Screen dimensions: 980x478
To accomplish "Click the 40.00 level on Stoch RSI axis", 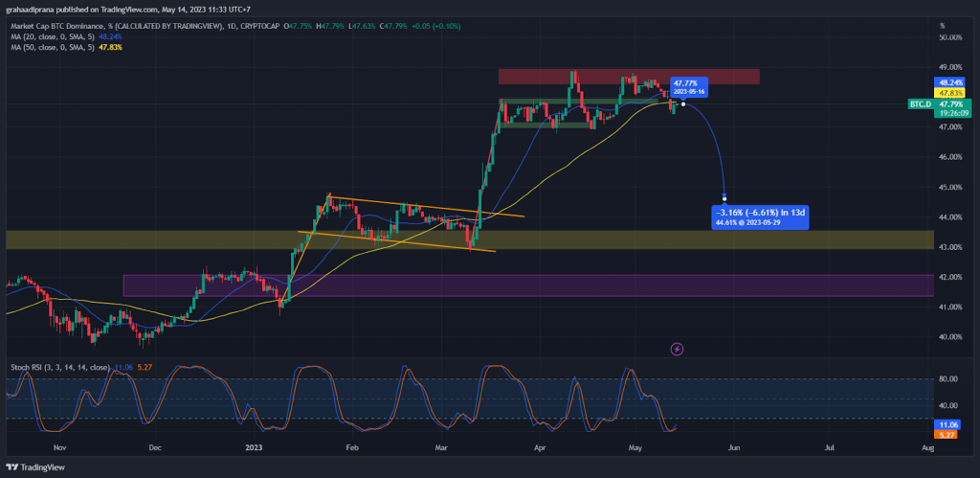I will point(948,405).
